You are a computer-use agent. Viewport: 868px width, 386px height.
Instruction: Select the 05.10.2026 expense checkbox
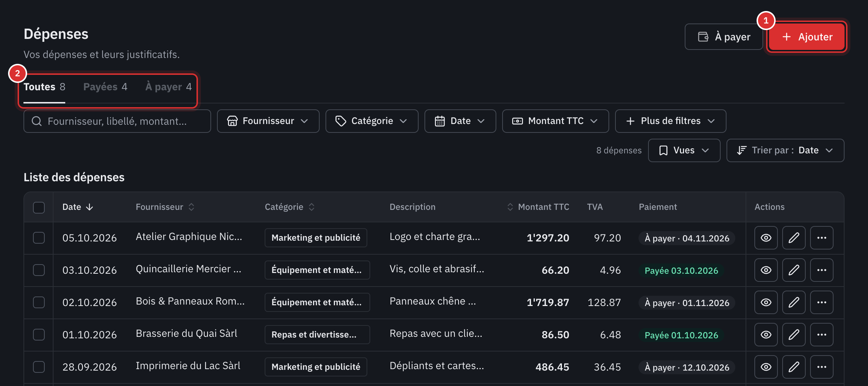[x=39, y=238]
